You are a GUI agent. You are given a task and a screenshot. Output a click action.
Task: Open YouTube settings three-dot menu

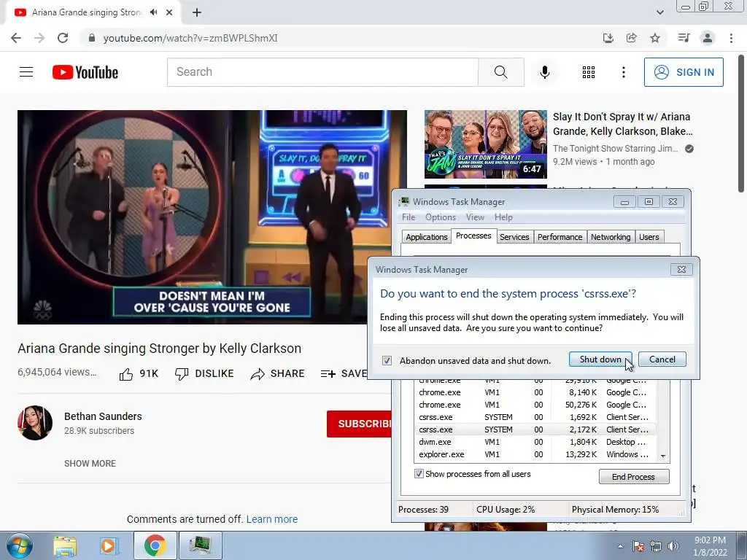pyautogui.click(x=623, y=72)
